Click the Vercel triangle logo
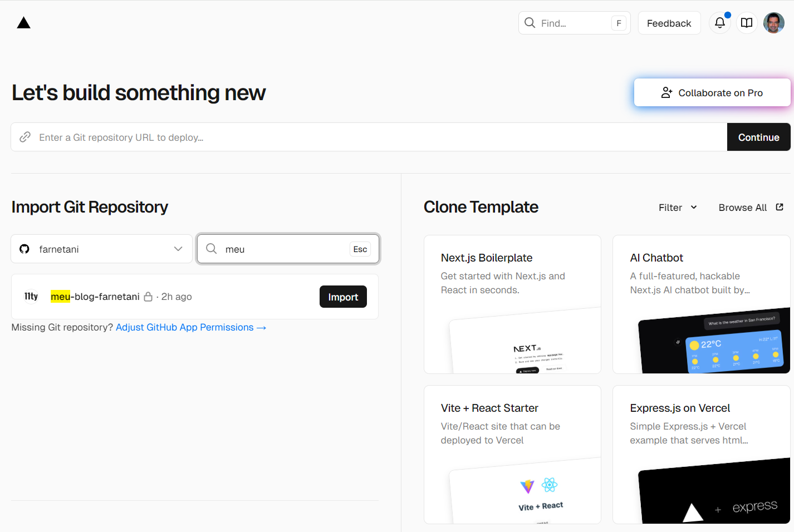794x532 pixels. coord(23,23)
